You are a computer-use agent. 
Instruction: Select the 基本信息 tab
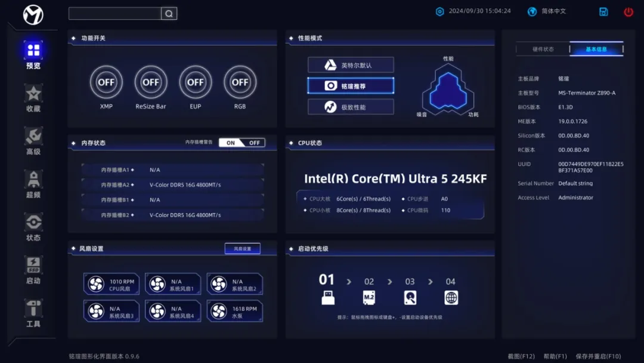click(596, 50)
